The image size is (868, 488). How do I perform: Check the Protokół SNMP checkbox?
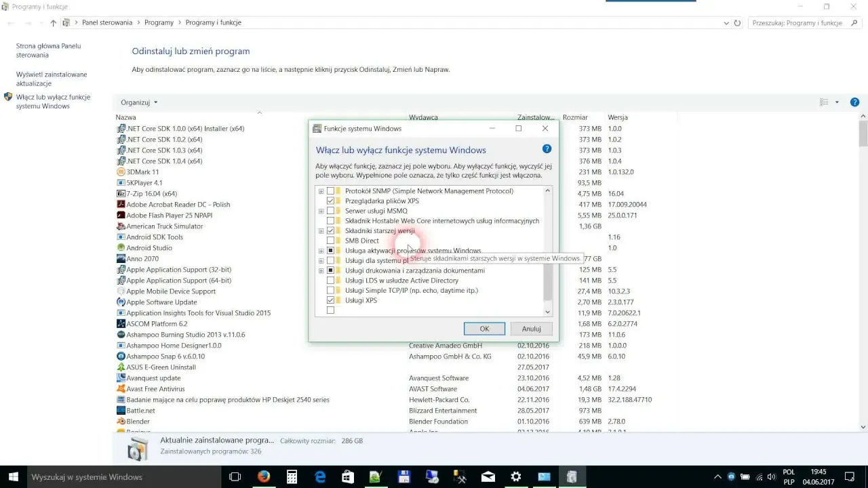[331, 191]
